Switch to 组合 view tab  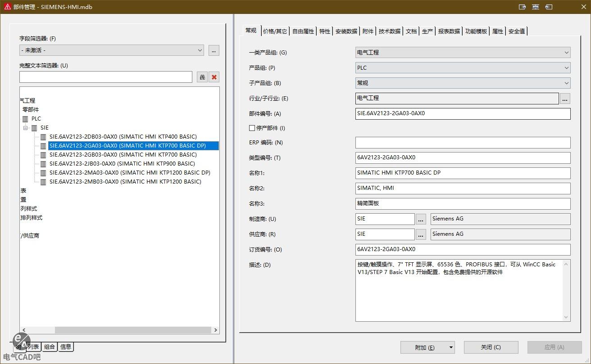click(x=50, y=346)
